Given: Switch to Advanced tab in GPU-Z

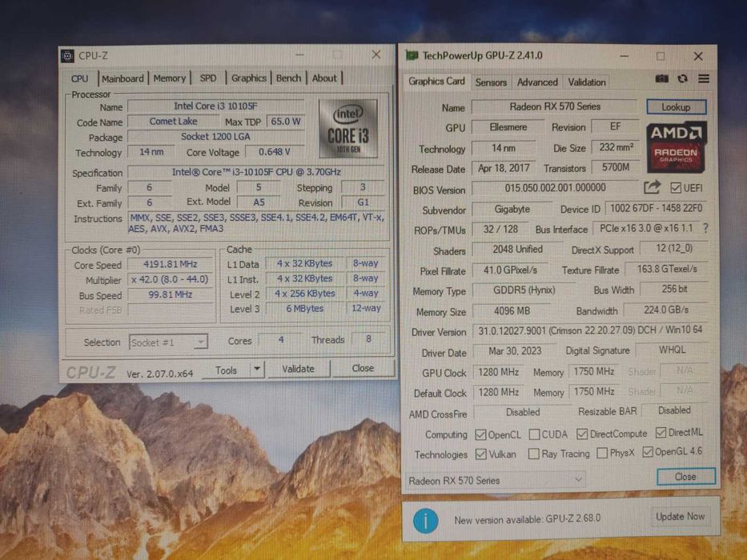Looking at the screenshot, I should click(x=537, y=82).
